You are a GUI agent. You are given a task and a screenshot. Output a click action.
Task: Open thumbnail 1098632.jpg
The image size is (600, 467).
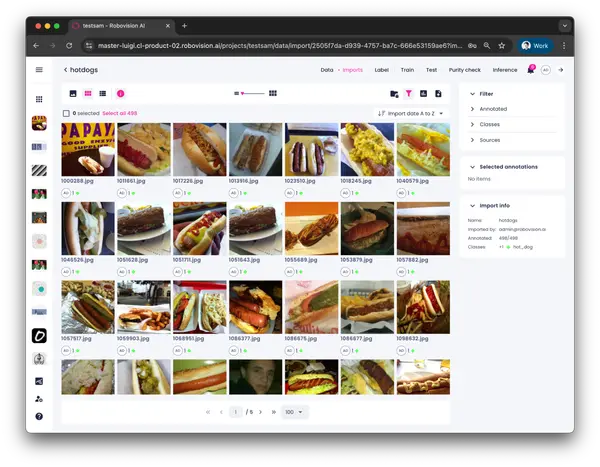coord(423,307)
